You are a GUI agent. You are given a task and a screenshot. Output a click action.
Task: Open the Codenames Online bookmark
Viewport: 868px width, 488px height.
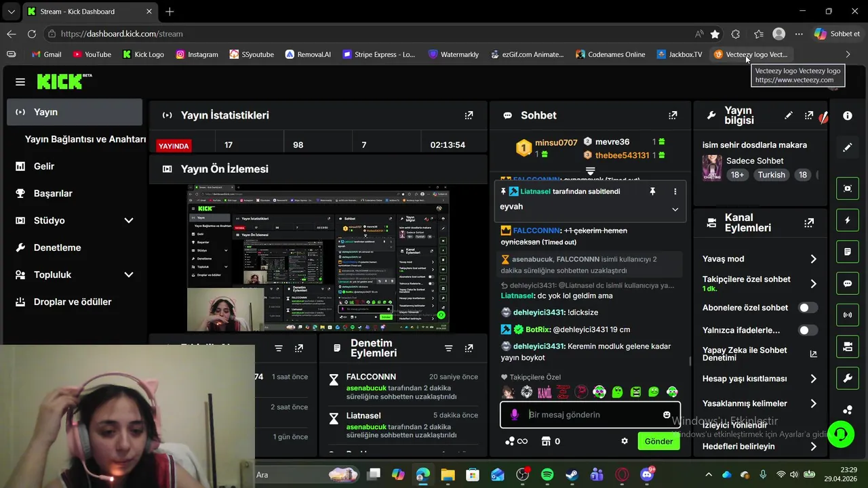click(x=610, y=54)
